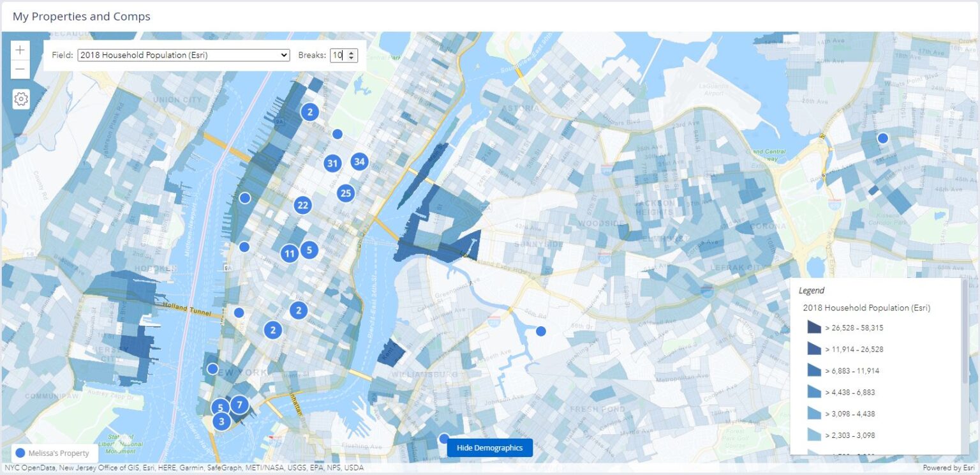Click the cluster marker labeled 7 near Battery Park
Screen dimensions: 980x475
click(239, 404)
